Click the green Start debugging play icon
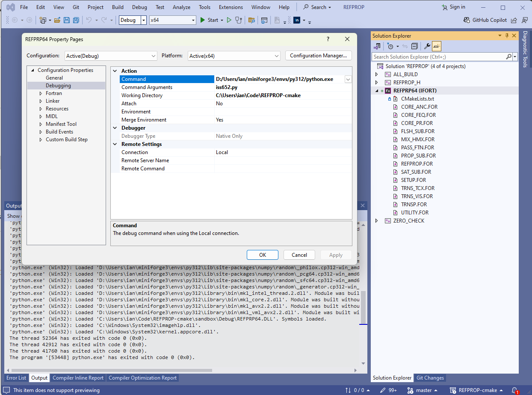Image resolution: width=532 pixels, height=395 pixels. click(x=203, y=20)
